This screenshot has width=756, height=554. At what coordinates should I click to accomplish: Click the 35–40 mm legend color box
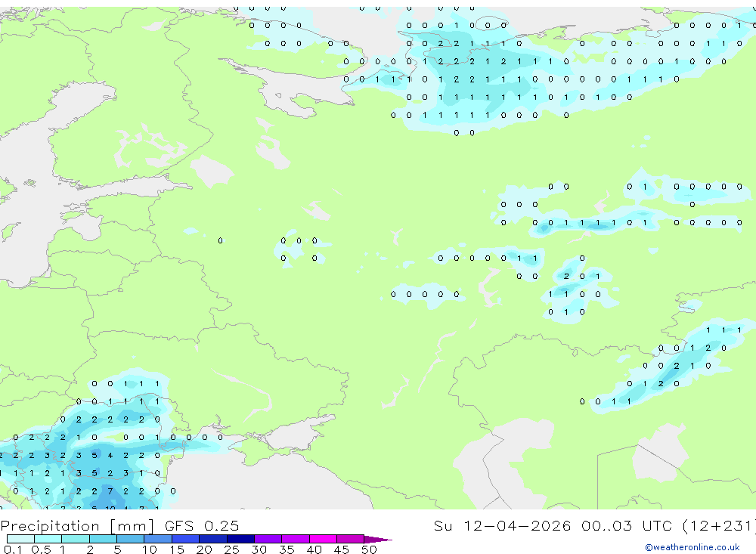tap(296, 539)
